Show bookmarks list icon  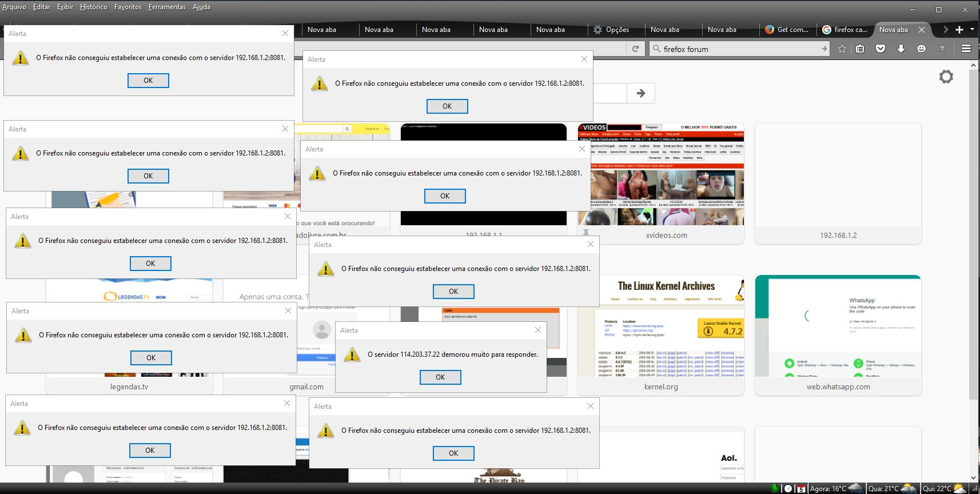tap(860, 49)
